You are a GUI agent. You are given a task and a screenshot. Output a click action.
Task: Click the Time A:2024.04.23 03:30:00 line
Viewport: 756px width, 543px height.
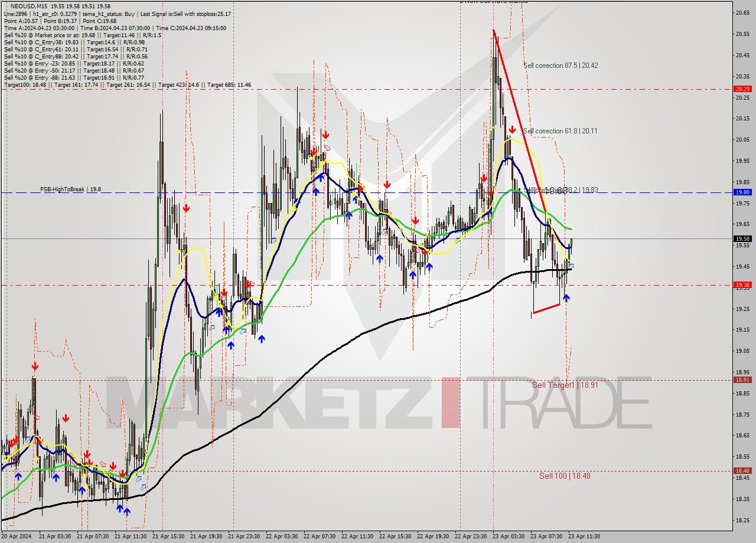coord(115,28)
